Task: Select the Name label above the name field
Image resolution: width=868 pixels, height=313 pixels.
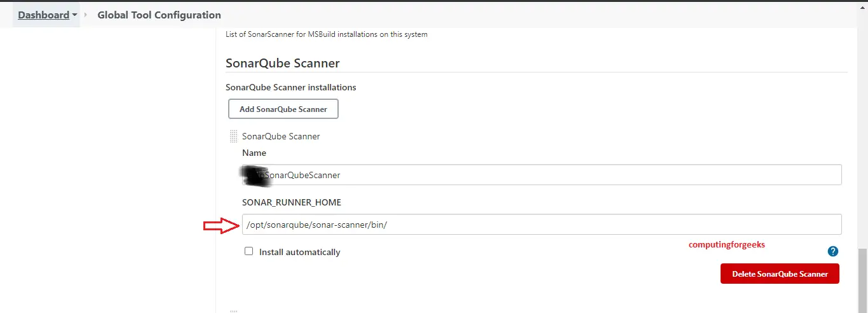Action: pyautogui.click(x=254, y=153)
